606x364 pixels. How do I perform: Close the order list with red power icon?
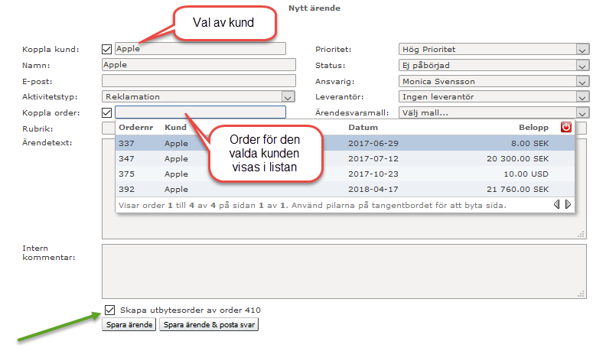[566, 128]
